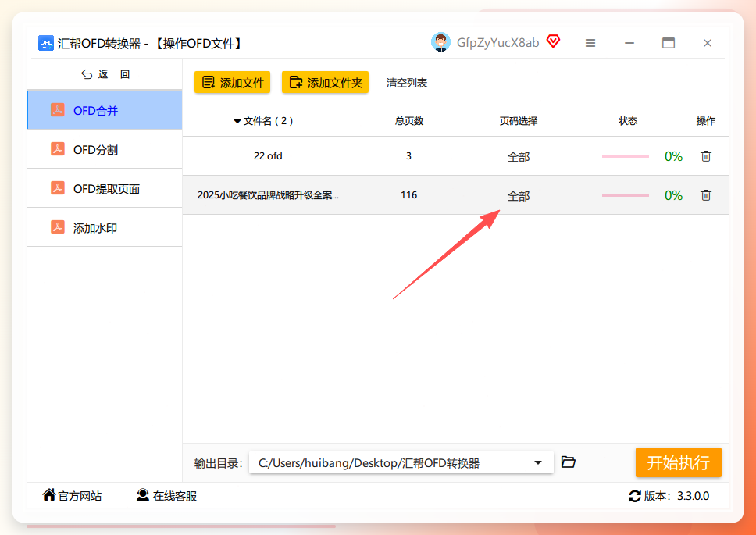
Task: Click the 添加文件 button
Action: 233,83
